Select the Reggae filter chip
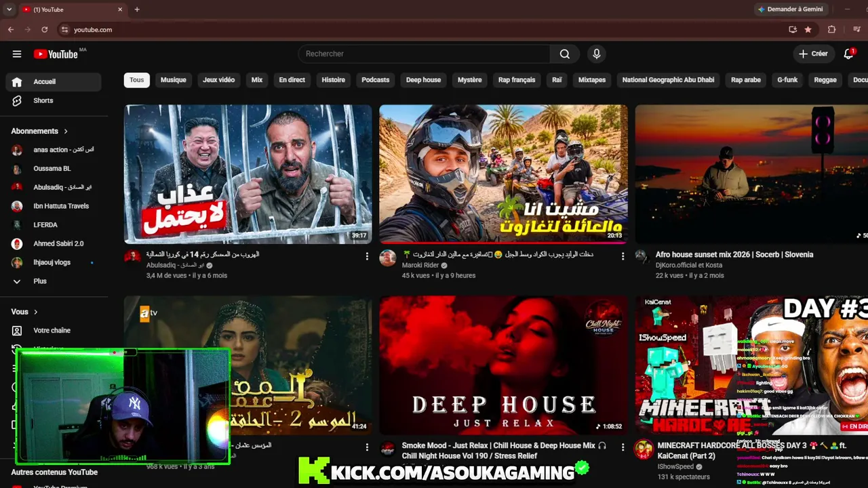868x488 pixels. [825, 80]
